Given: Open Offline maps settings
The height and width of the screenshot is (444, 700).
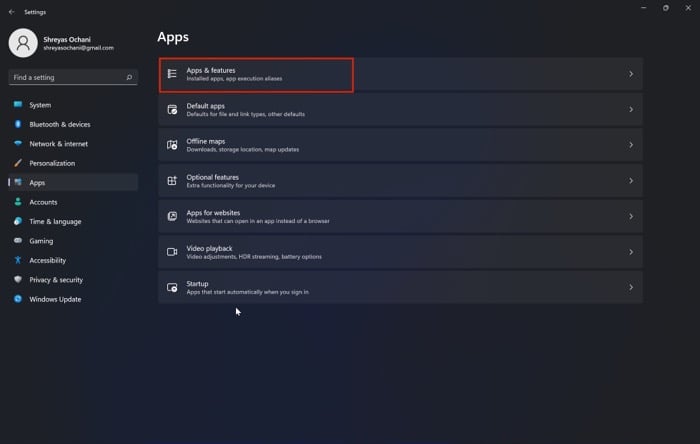Looking at the screenshot, I should click(400, 145).
